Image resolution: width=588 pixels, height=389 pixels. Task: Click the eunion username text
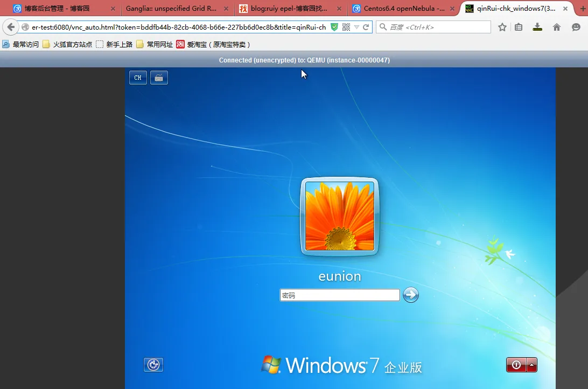point(340,276)
